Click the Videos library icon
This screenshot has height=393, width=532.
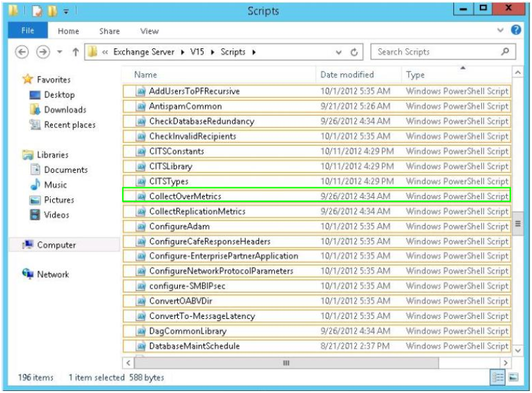coord(35,214)
